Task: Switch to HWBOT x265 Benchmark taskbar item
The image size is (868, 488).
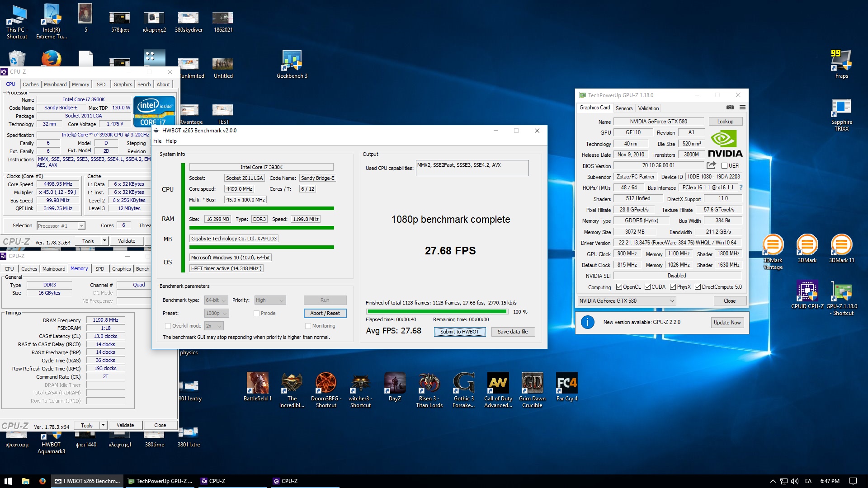Action: pos(88,481)
